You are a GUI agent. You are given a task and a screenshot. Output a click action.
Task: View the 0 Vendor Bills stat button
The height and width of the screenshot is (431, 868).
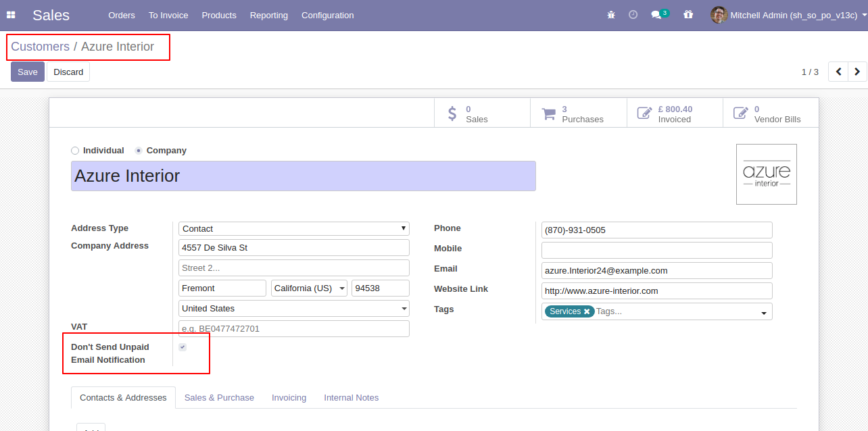coord(771,113)
